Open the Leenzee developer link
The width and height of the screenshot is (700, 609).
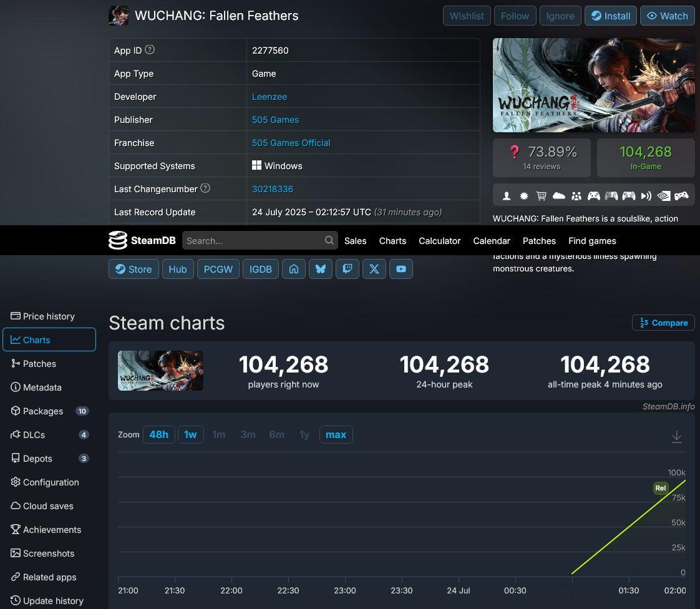269,97
